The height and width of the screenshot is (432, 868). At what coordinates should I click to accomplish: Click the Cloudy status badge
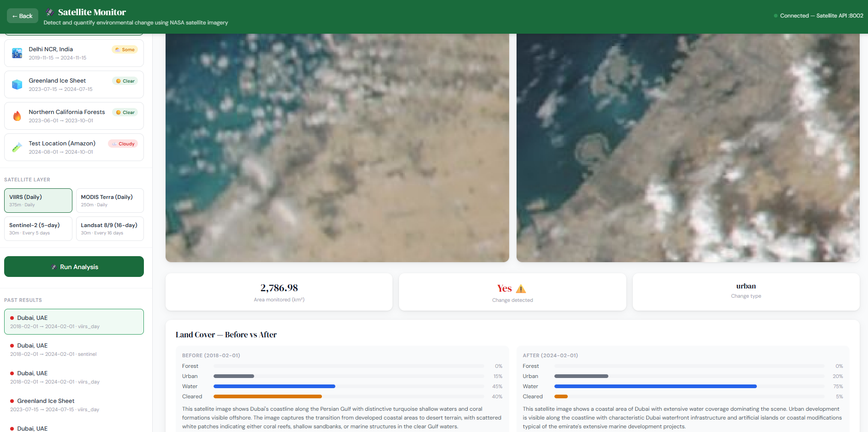[x=123, y=144]
